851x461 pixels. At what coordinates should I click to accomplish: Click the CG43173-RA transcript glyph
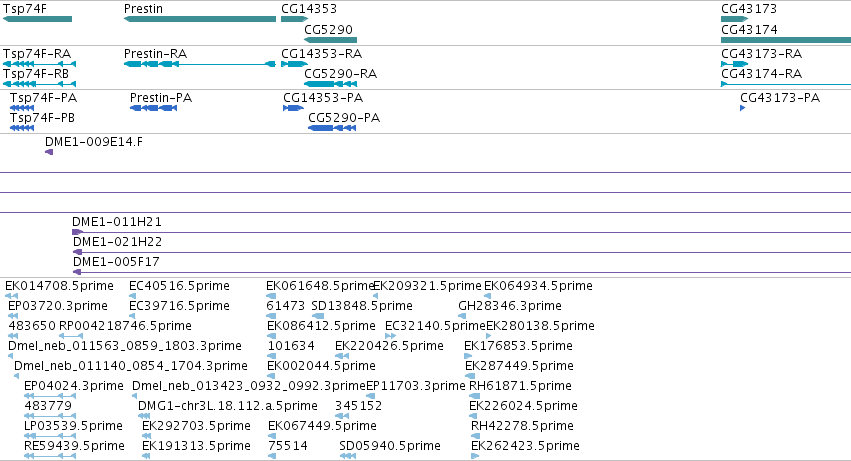734,64
